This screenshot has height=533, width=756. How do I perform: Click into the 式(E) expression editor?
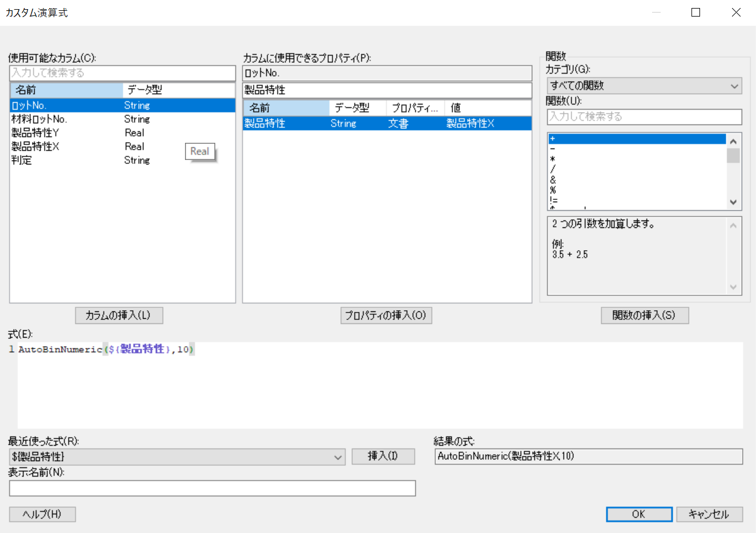tap(380, 386)
